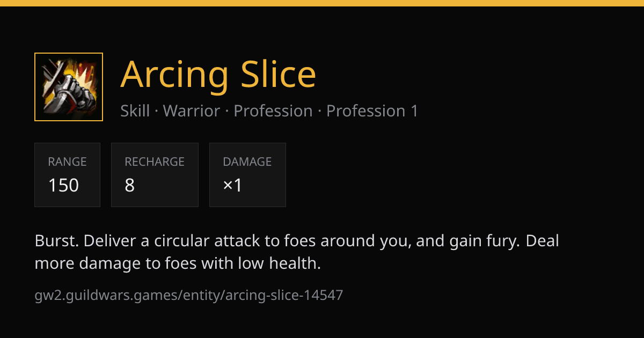This screenshot has height=338, width=644.
Task: Click the word Burst in the description
Action: 57,241
